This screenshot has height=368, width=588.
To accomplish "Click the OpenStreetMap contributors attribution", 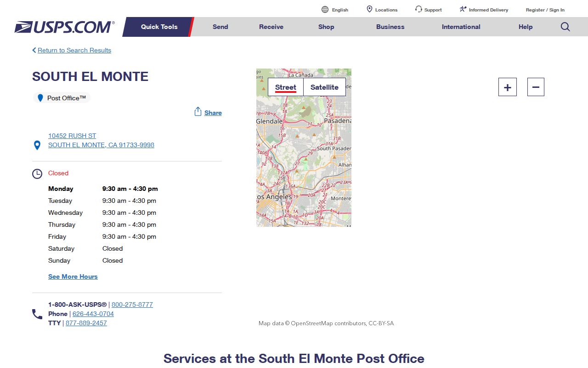I will click(326, 323).
